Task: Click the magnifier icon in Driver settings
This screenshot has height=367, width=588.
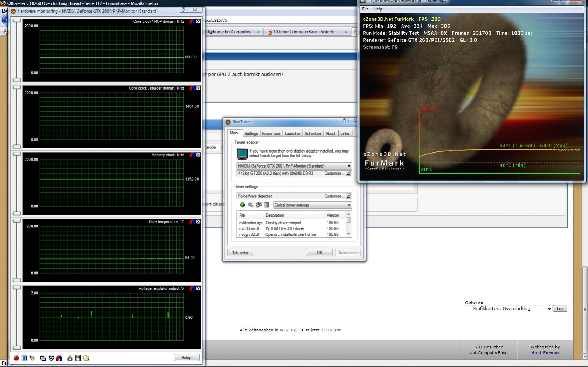Action: [x=250, y=205]
